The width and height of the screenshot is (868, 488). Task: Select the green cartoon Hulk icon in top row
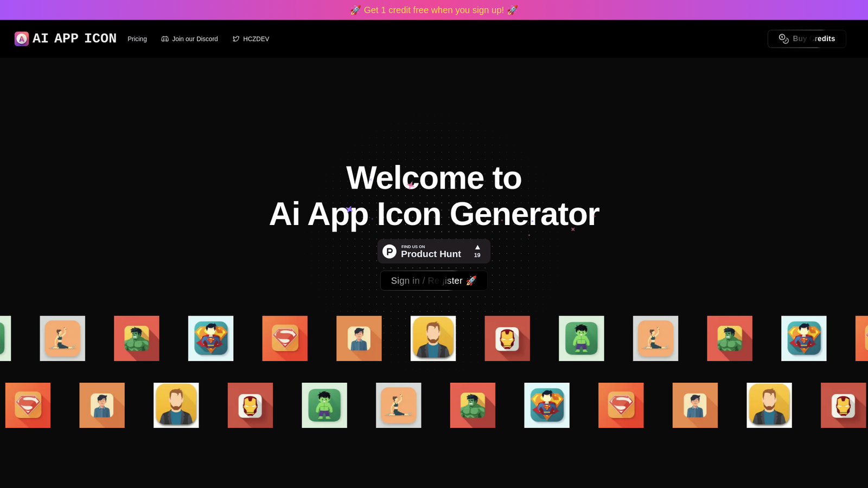[582, 338]
